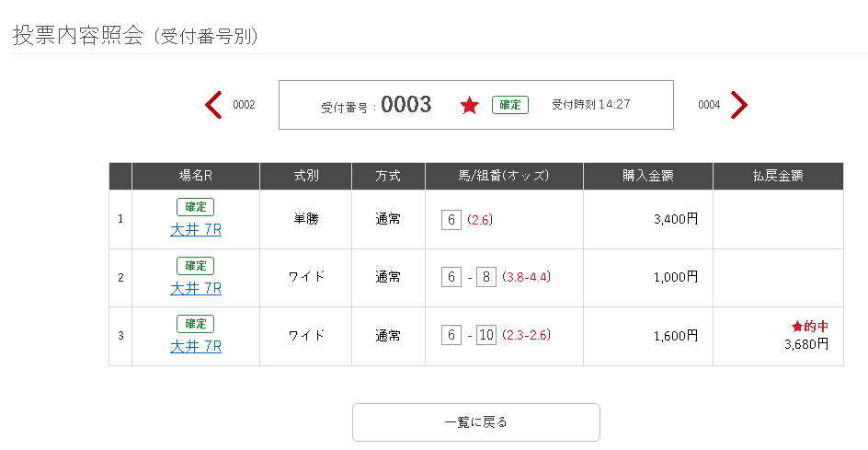868x450 pixels.
Task: Click horse number 10 box in row 3
Action: tap(486, 335)
